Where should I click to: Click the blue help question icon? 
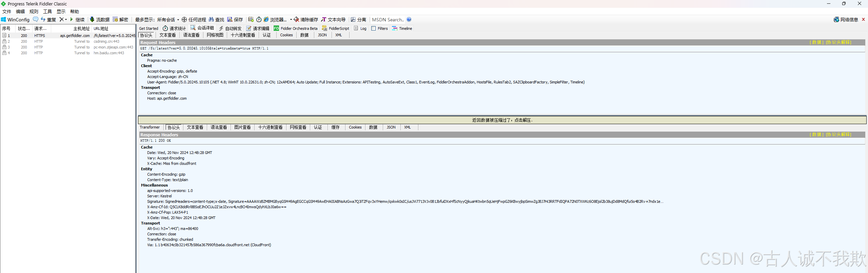point(409,19)
